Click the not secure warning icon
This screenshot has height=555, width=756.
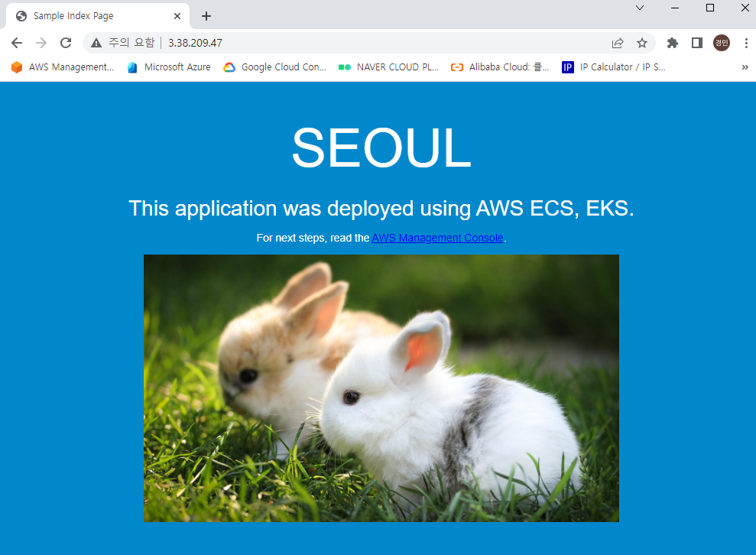coord(96,43)
